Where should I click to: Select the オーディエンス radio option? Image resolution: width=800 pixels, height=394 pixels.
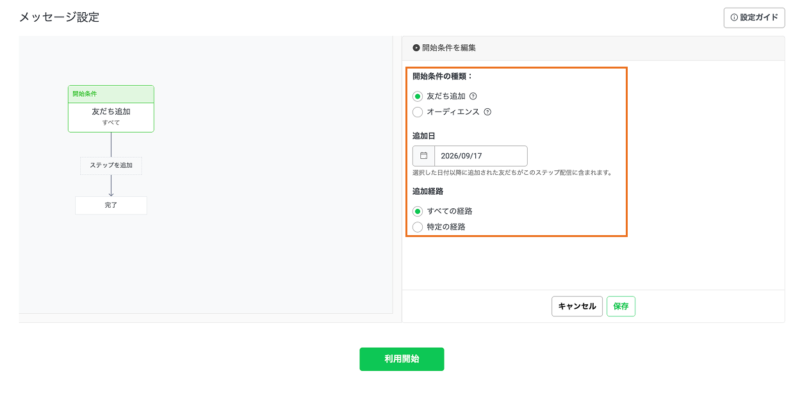(417, 112)
